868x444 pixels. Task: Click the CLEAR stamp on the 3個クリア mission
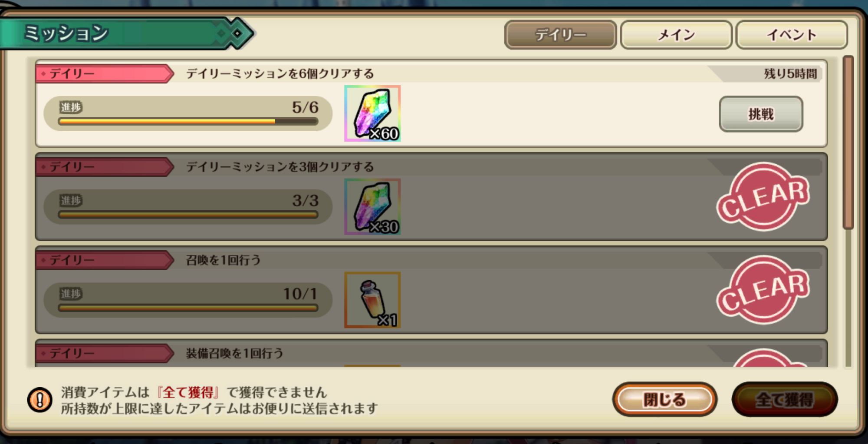(x=763, y=197)
